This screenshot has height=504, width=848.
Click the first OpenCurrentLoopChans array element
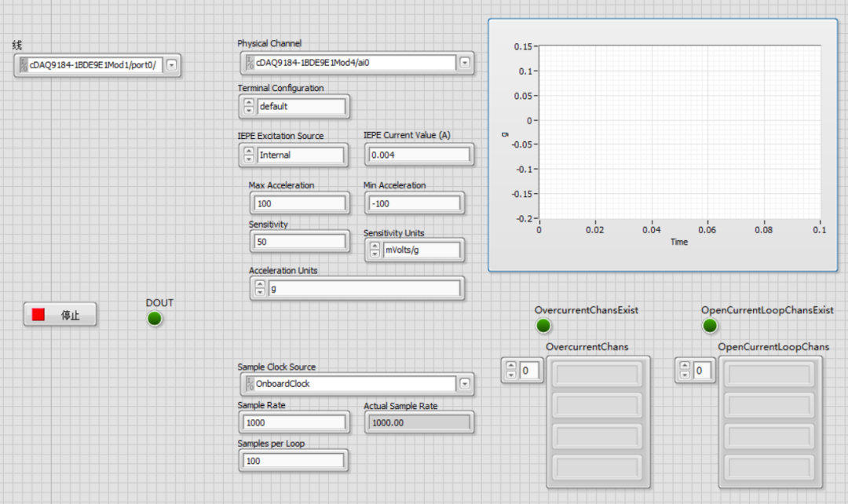[770, 374]
